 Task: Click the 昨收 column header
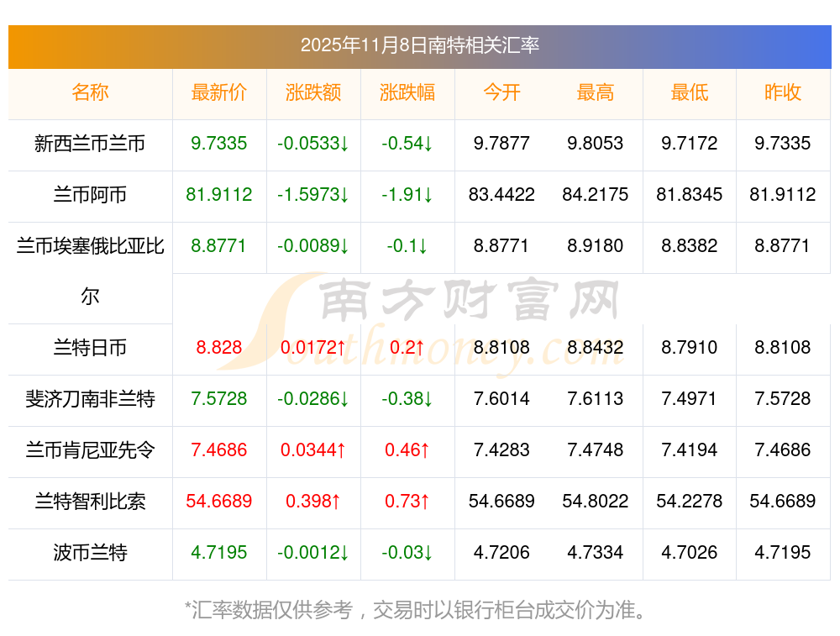pyautogui.click(x=783, y=93)
